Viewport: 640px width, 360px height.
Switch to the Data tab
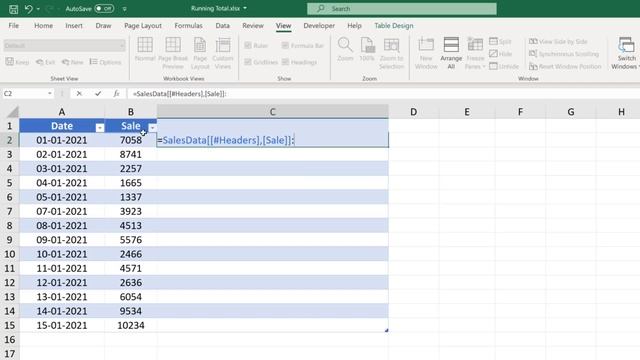[222, 25]
